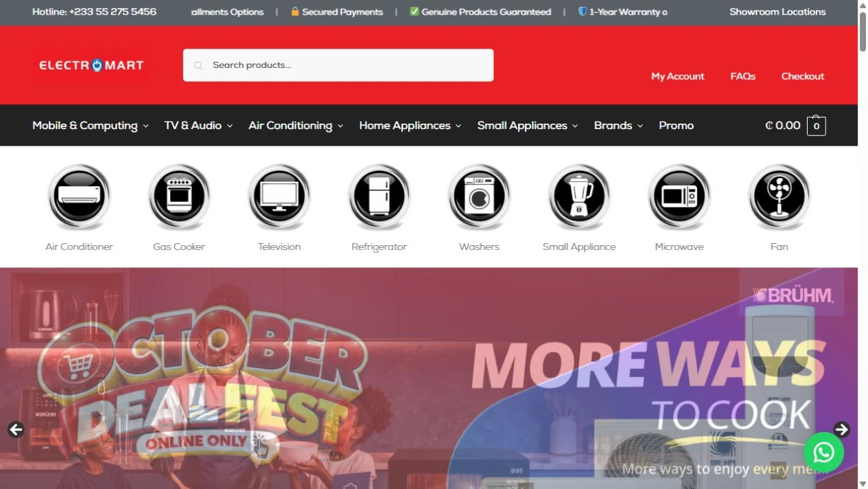
Task: Expand the Air Conditioning menu
Action: (296, 126)
